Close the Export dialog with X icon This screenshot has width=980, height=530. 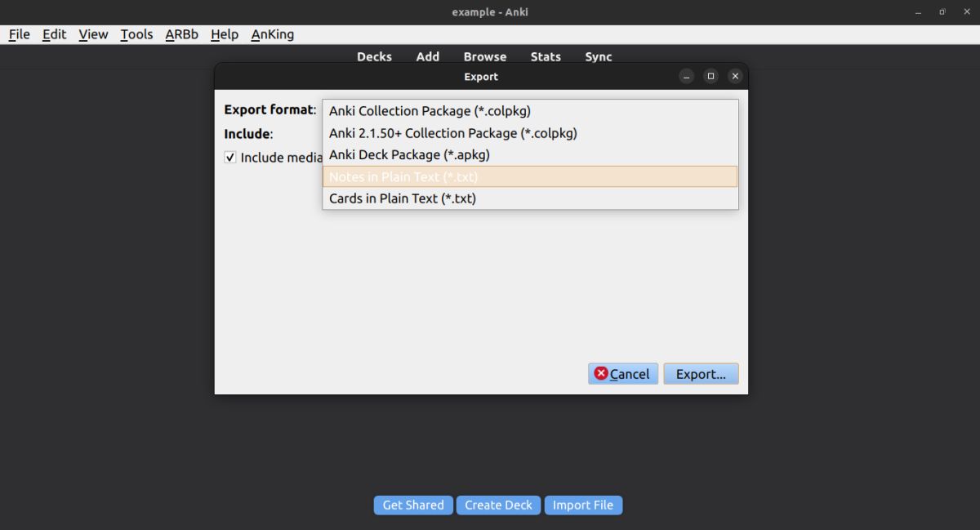pyautogui.click(x=735, y=76)
